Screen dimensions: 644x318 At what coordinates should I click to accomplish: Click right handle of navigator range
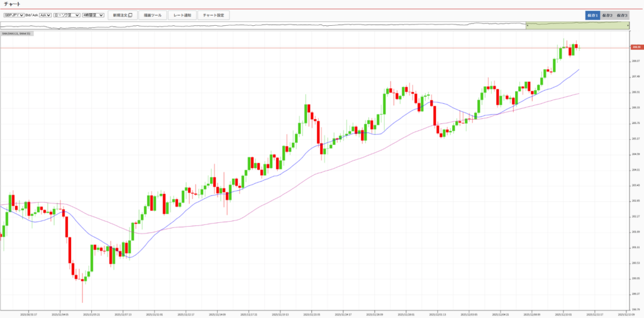(x=628, y=25)
